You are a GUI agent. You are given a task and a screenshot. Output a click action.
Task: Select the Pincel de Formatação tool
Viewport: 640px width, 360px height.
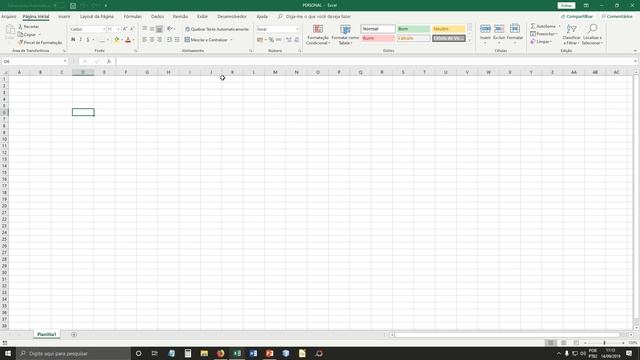(x=40, y=42)
